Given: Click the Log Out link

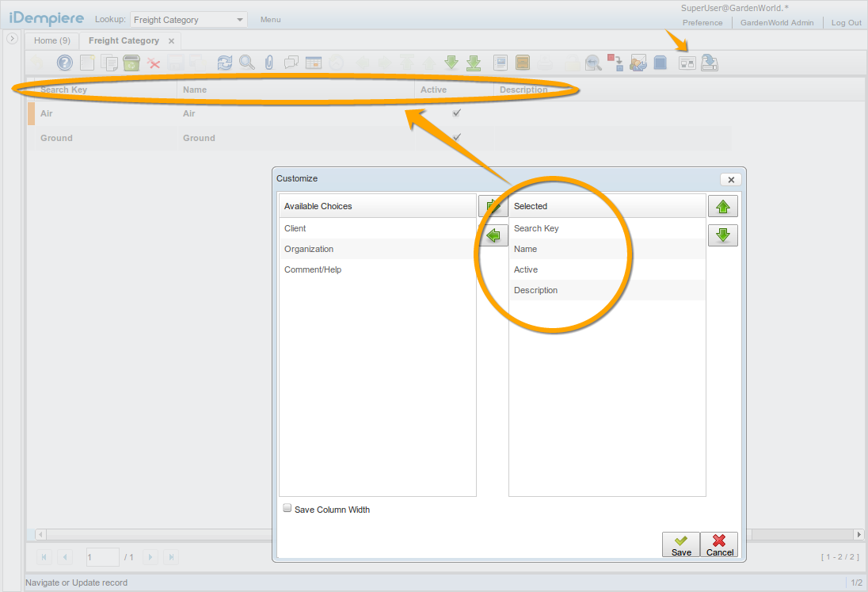Looking at the screenshot, I should pyautogui.click(x=846, y=23).
